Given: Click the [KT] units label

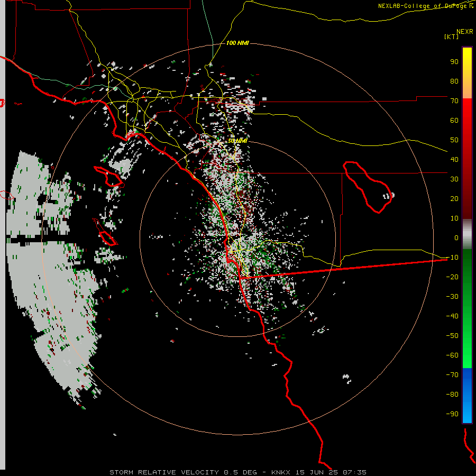Looking at the screenshot, I should 452,36.
